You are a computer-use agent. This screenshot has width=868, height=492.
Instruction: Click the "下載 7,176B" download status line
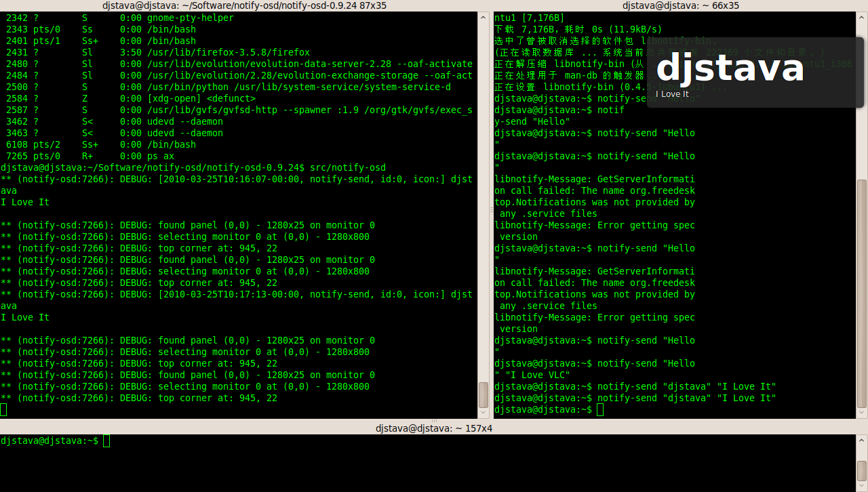point(578,29)
